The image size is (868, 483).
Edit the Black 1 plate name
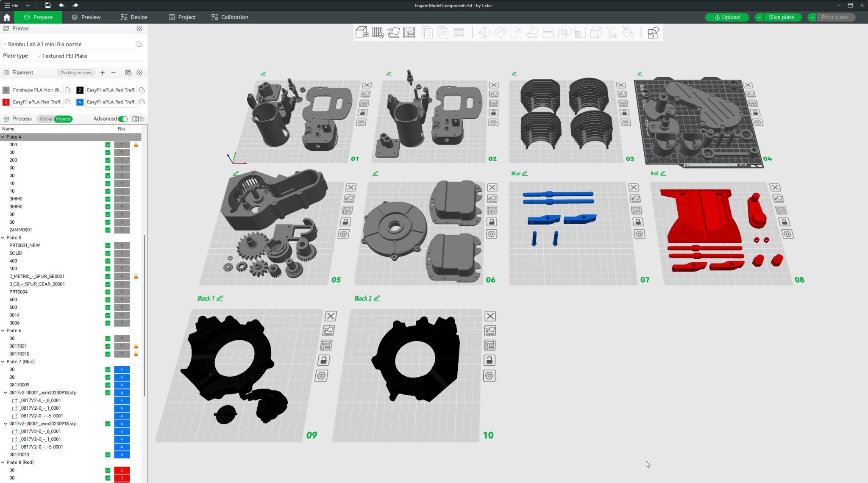[x=220, y=298]
